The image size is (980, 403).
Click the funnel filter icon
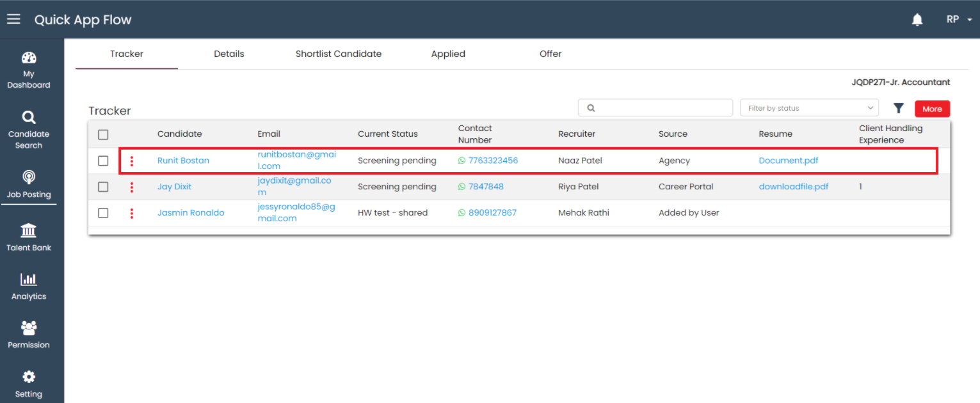[899, 108]
